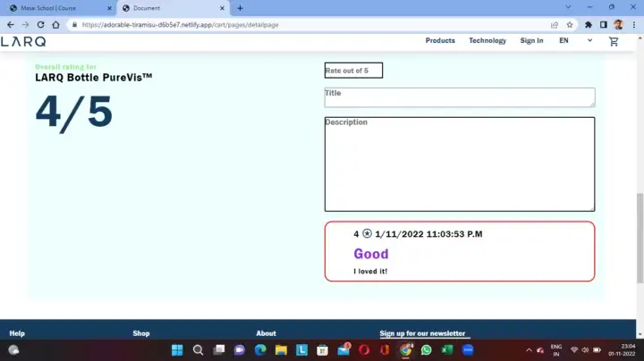
Task: Open the Products menu
Action: tap(440, 40)
